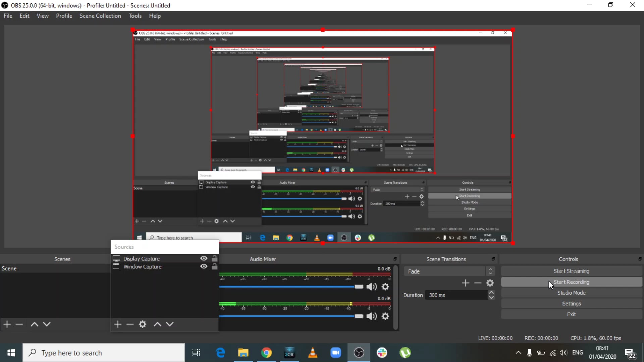
Task: Open the Profile menu
Action: click(x=64, y=16)
